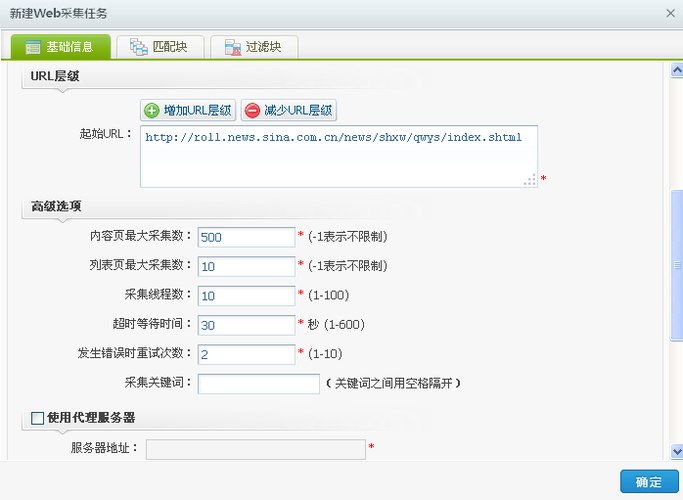Screen dimensions: 683x500
Task: Select the 列表页最大采集数 input
Action: pyautogui.click(x=246, y=266)
